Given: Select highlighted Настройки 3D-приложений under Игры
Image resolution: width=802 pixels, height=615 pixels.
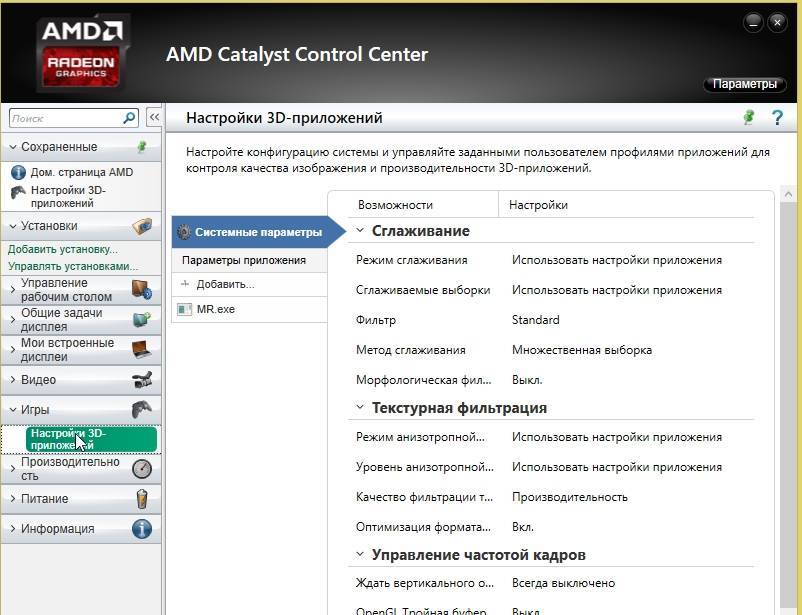Looking at the screenshot, I should tap(91, 439).
